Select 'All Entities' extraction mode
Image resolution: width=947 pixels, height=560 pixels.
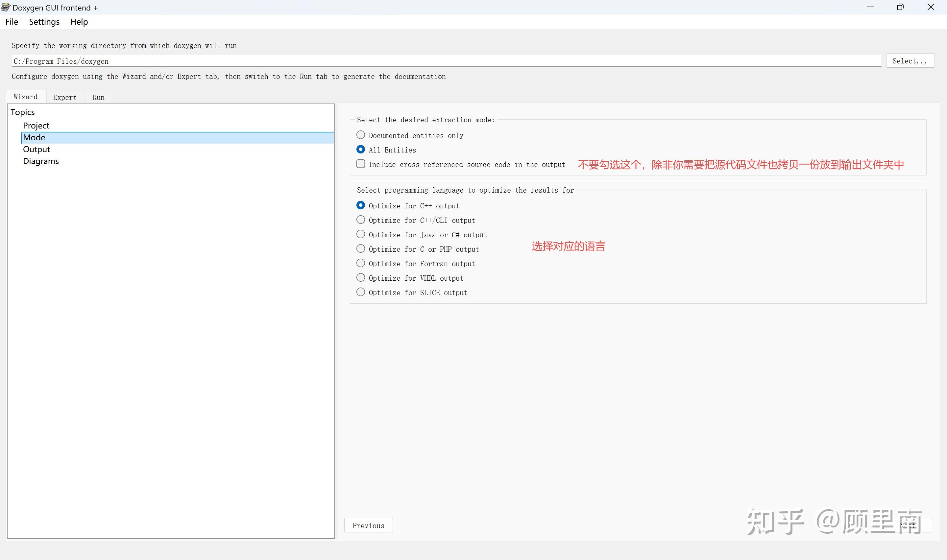tap(361, 150)
